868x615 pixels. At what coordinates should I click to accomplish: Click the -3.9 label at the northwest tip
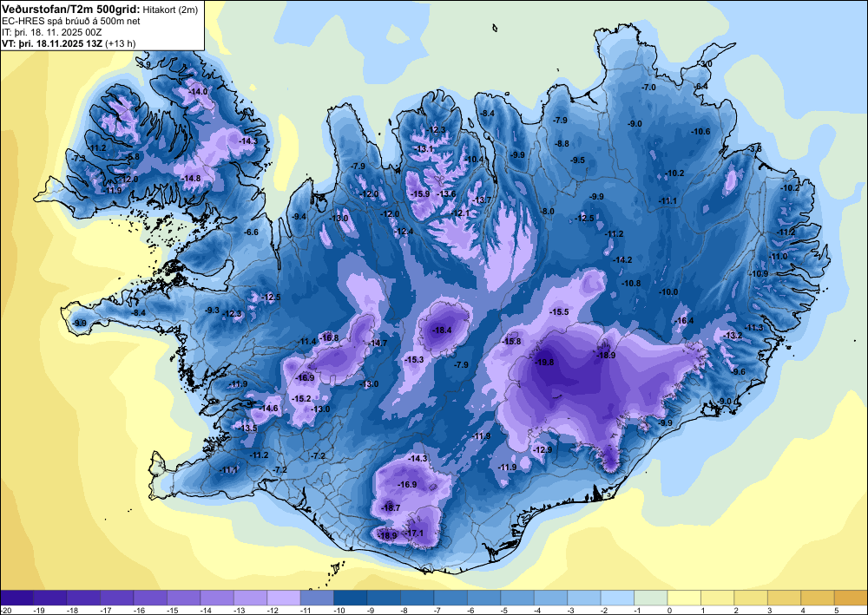click(144, 65)
